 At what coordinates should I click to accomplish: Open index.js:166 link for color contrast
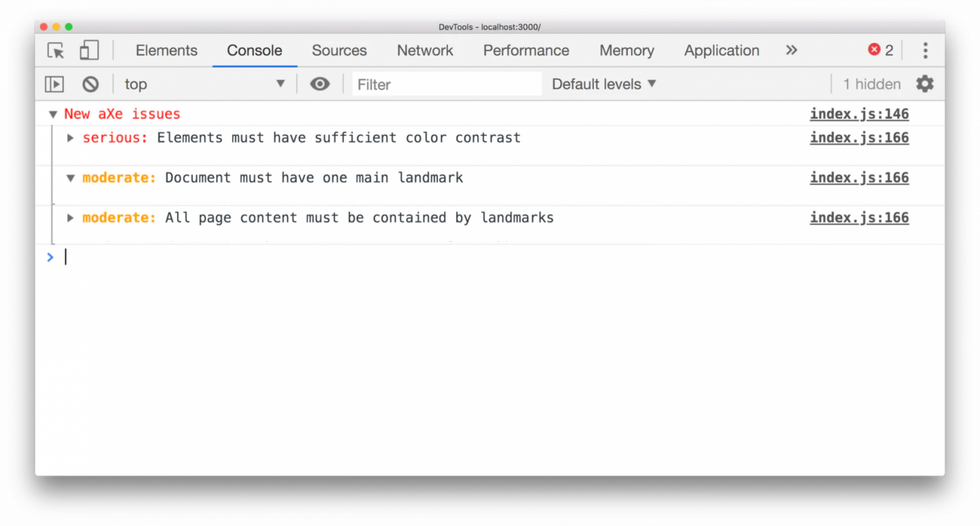[x=859, y=138]
